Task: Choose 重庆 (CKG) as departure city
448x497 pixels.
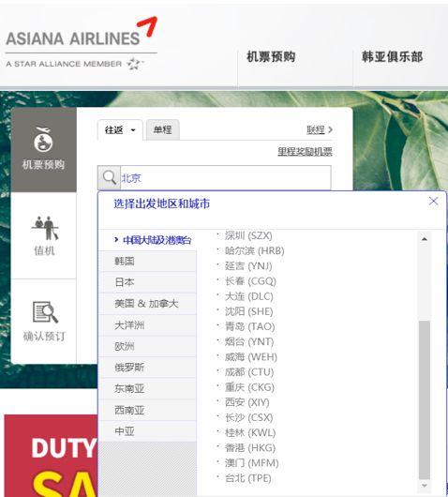Action: 249,387
